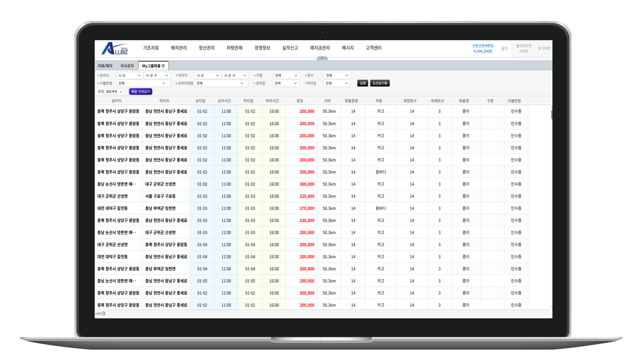
Task: Open the 상하차방법 filter dropdown
Action: click(221, 83)
